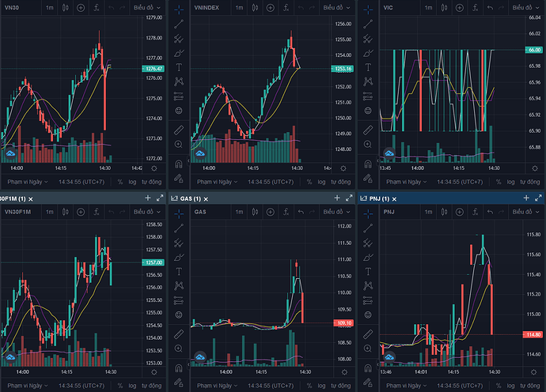Add compare symbol in VN30 chart
This screenshot has height=392, width=546.
[81, 8]
